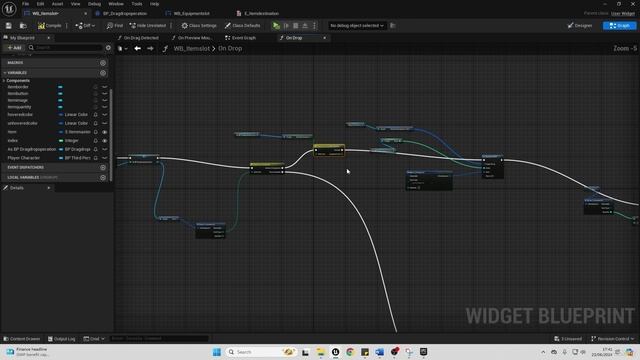
Task: Click the Browse to asset icon
Action: pyautogui.click(x=23, y=26)
